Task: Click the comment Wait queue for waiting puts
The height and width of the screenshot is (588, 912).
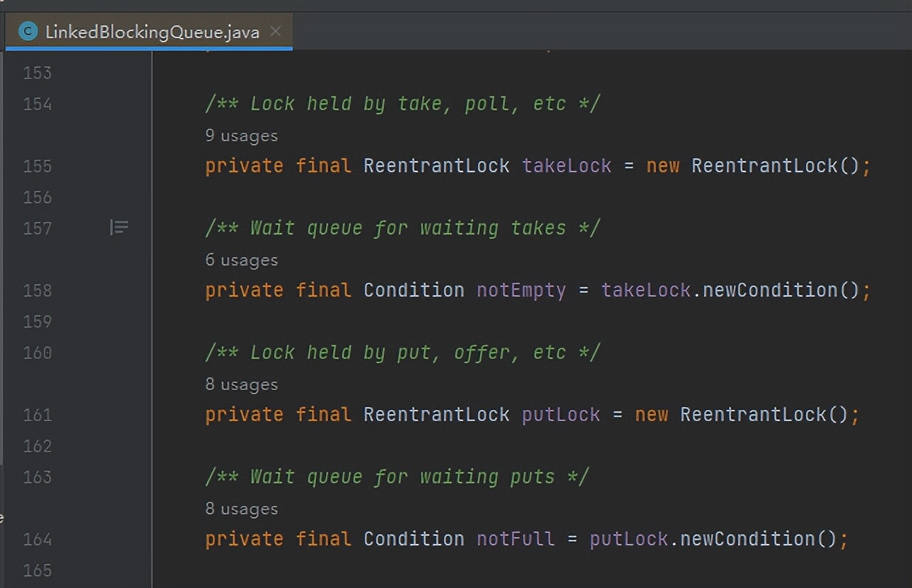Action: 397,477
